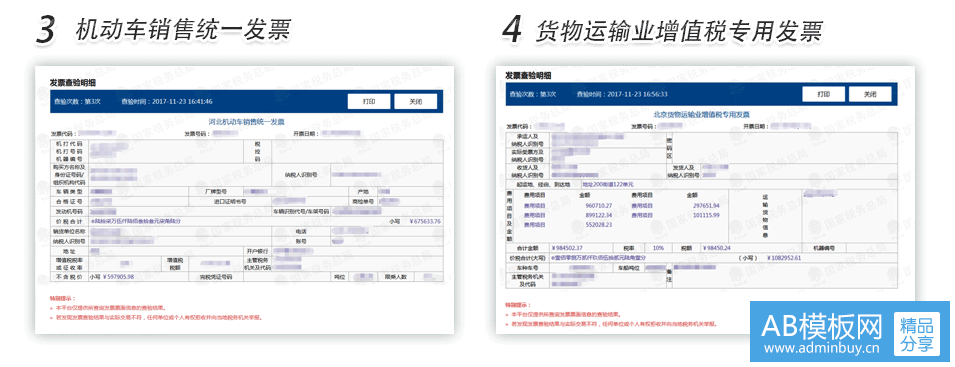Click the AB模板网 watermark logo
This screenshot has height=367, width=955.
pos(822,327)
